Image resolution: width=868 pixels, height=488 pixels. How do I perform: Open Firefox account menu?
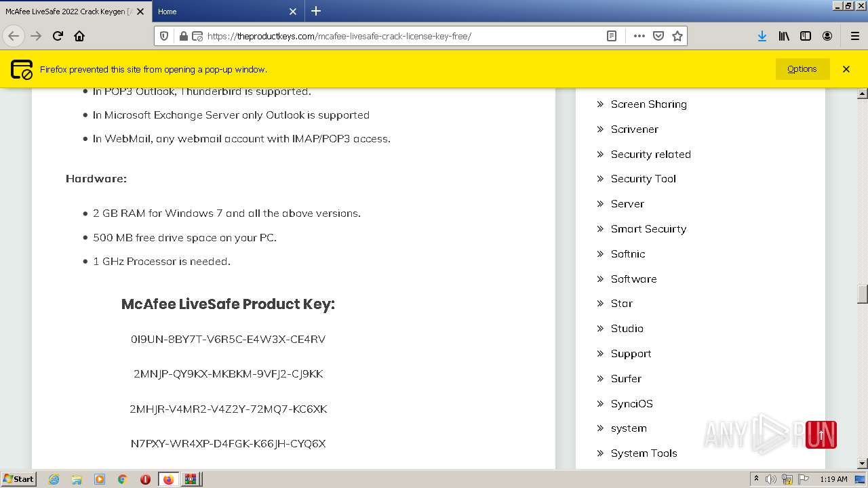pyautogui.click(x=827, y=36)
